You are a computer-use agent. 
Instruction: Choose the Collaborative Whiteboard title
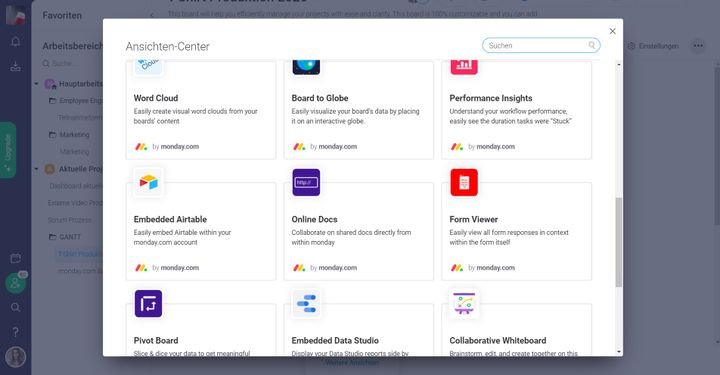click(498, 341)
